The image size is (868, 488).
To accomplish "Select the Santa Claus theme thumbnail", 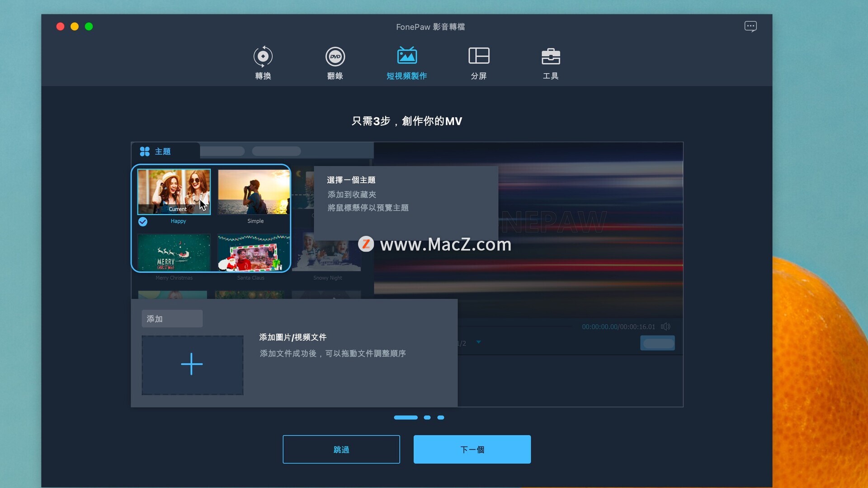I will pyautogui.click(x=254, y=252).
